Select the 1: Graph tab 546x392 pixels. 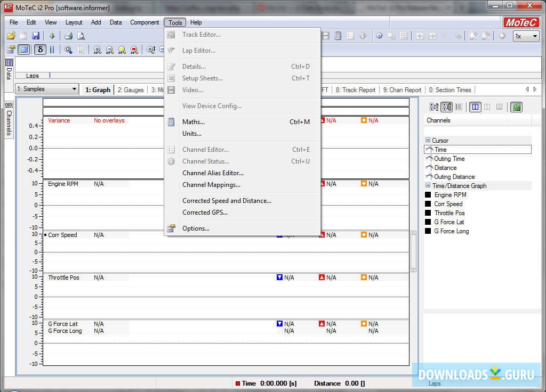[98, 89]
